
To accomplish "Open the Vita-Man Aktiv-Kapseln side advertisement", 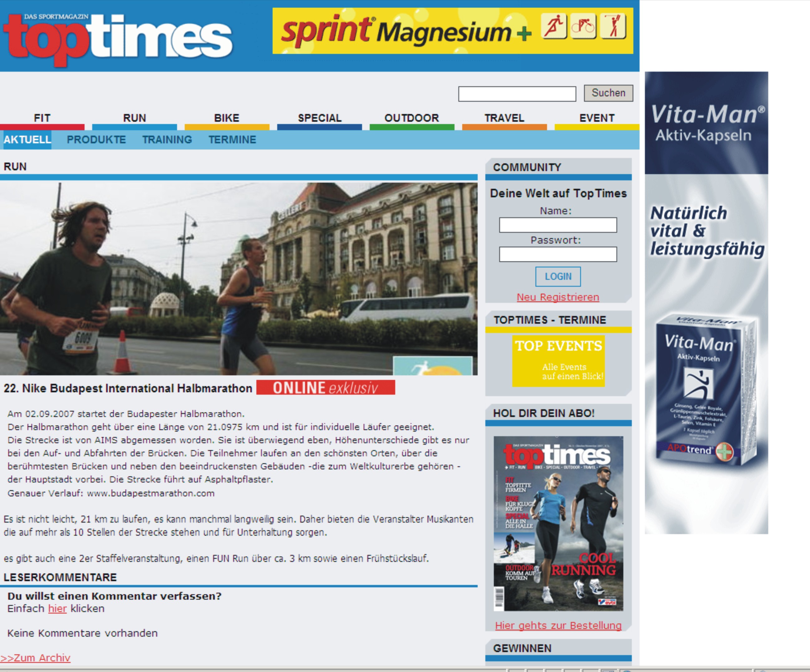I will 707,303.
